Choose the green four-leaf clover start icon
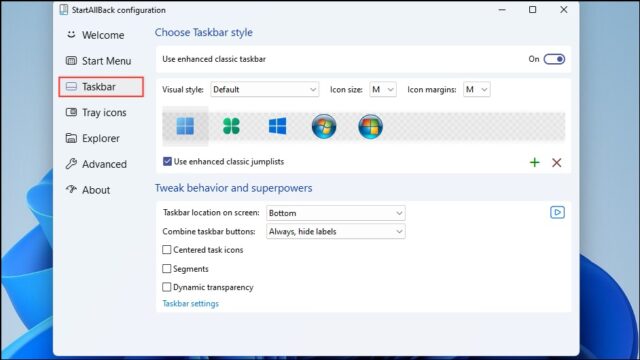 click(x=231, y=126)
